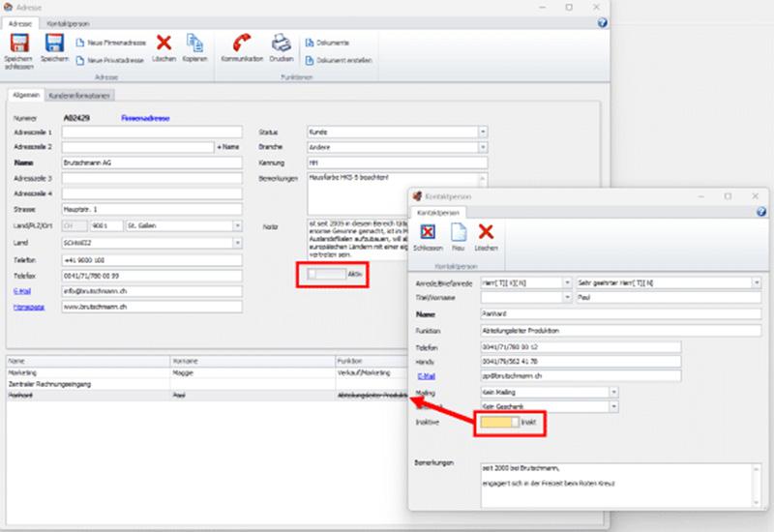The height and width of the screenshot is (532, 774).
Task: Click the Kopieren icon in the ribbon
Action: click(195, 44)
